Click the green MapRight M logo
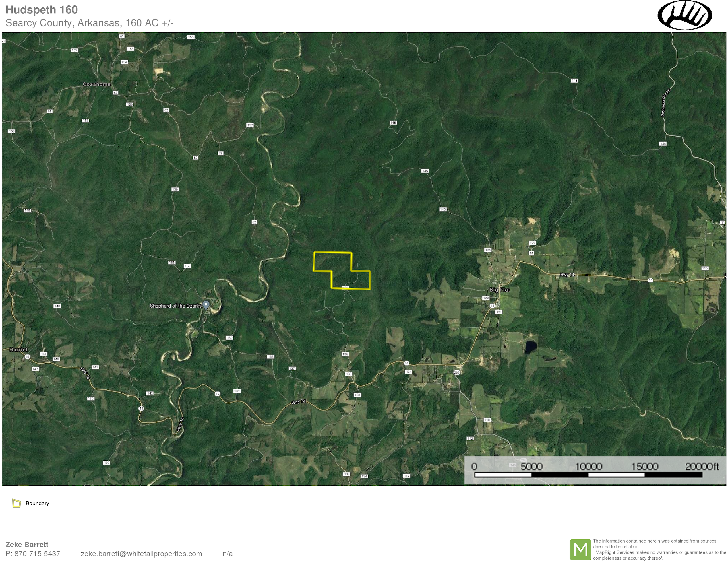The image size is (728, 563). tap(580, 549)
